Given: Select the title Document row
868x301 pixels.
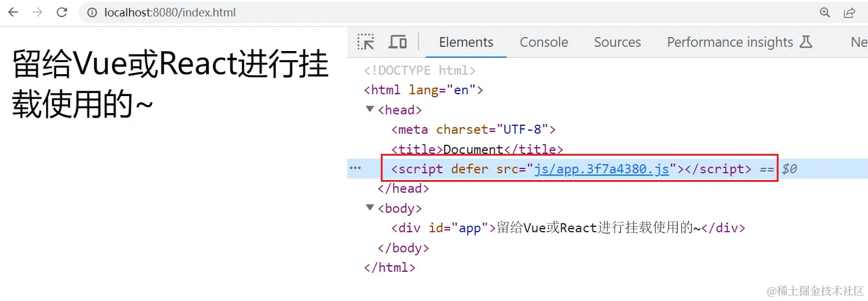Looking at the screenshot, I should click(x=477, y=149).
